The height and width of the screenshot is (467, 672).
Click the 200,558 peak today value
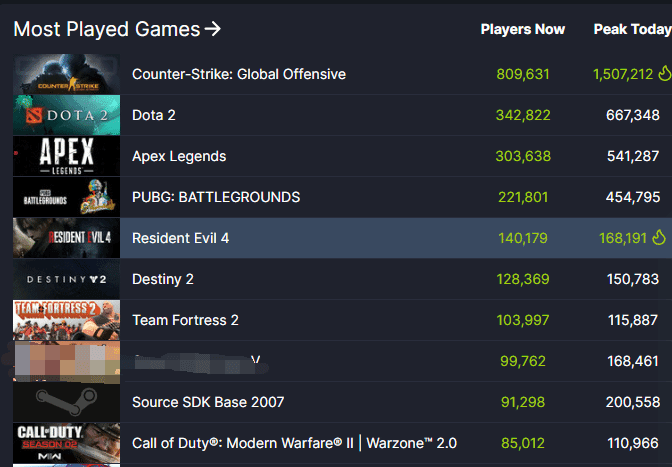[633, 402]
